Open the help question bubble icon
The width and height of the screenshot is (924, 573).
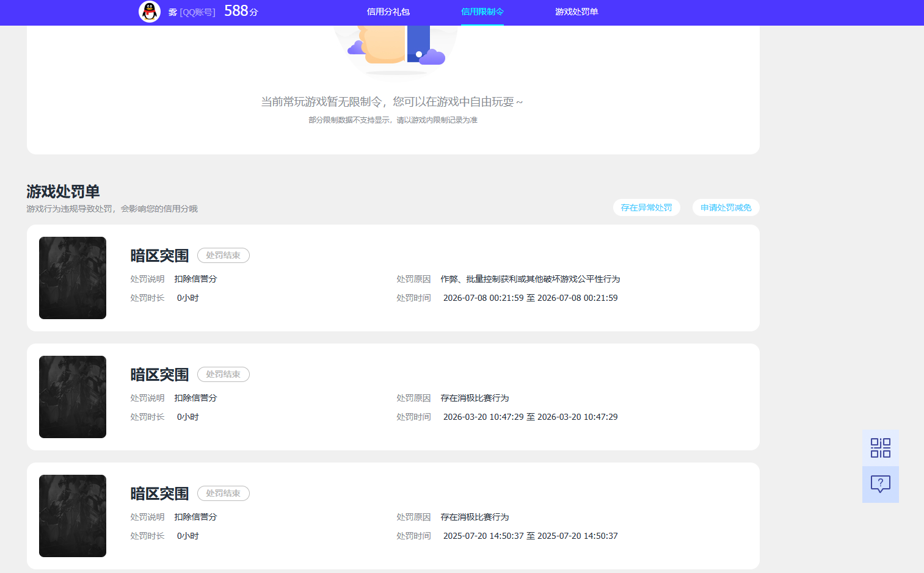pos(880,485)
